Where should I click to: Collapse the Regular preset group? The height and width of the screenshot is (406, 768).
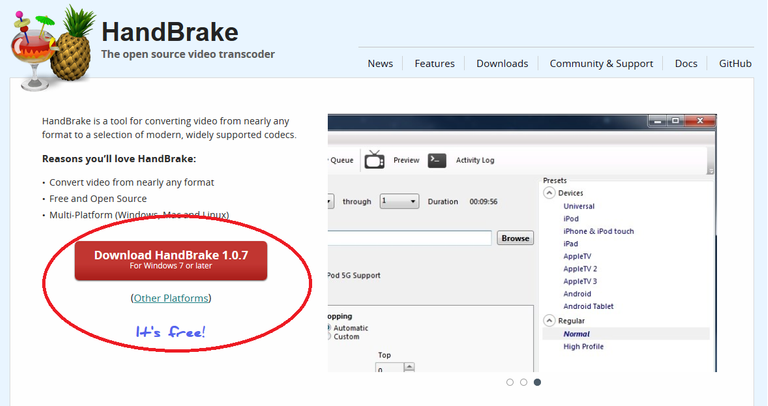550,321
